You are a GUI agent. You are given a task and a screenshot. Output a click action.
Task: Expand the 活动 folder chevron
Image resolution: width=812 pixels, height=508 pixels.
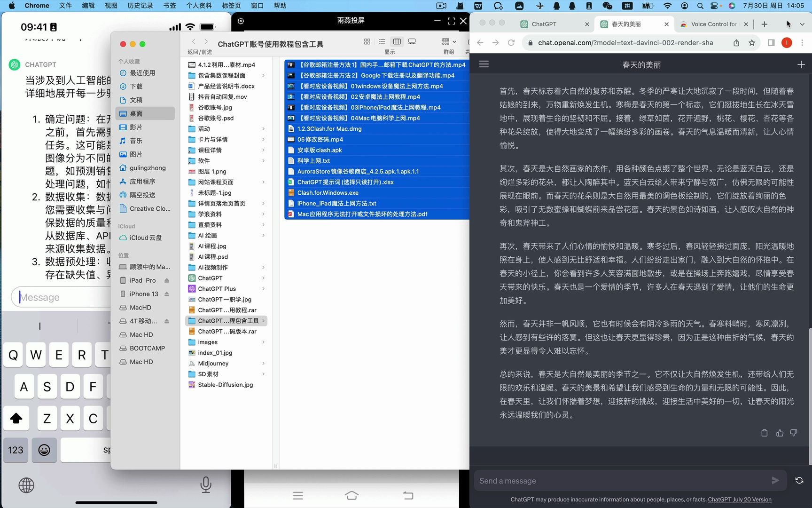(x=263, y=128)
